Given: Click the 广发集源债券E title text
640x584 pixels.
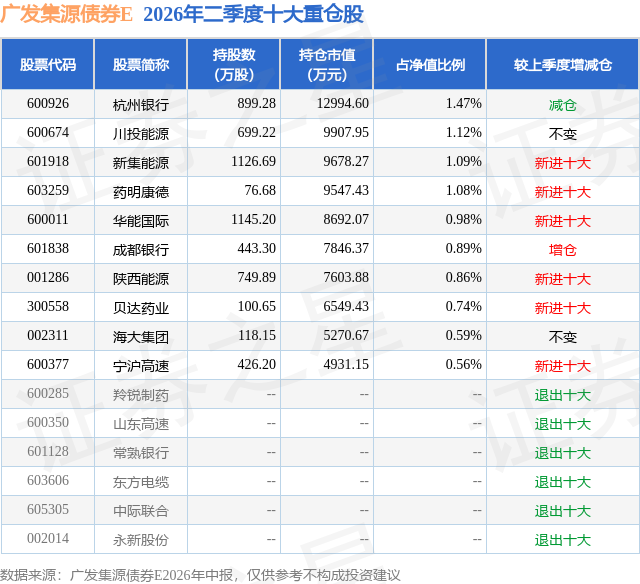Looking at the screenshot, I should 67,14.
